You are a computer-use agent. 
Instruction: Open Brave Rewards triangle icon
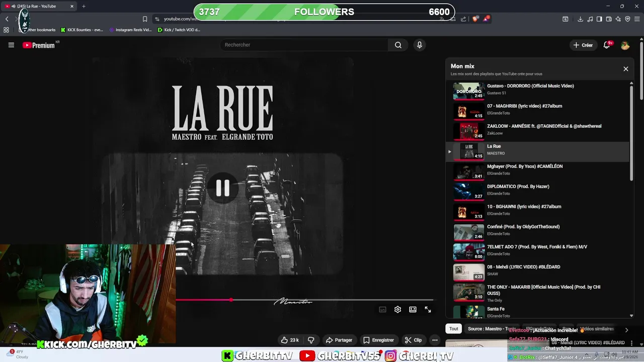[x=486, y=19]
